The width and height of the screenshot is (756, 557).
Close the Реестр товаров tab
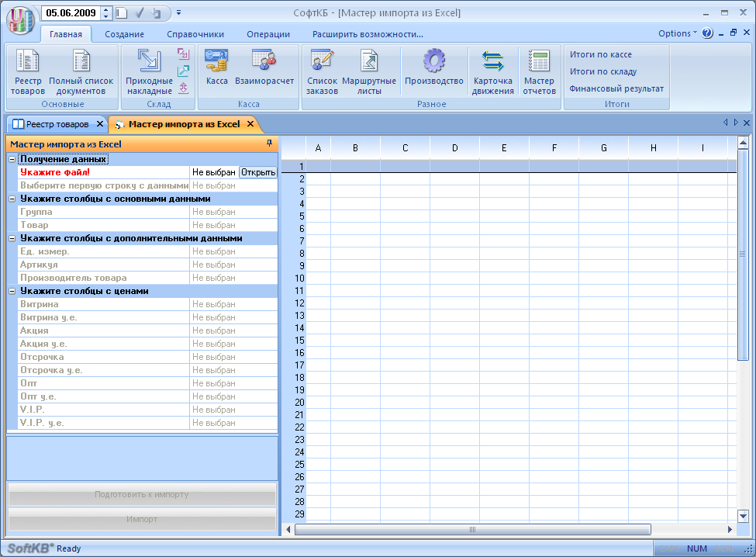(100, 124)
